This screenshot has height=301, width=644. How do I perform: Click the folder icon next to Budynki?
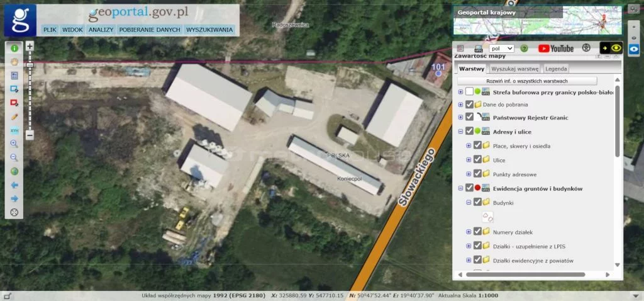[x=486, y=202]
